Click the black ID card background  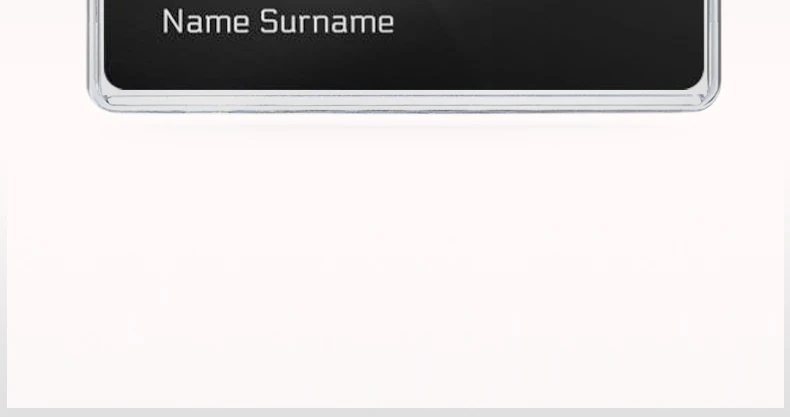[403, 44]
